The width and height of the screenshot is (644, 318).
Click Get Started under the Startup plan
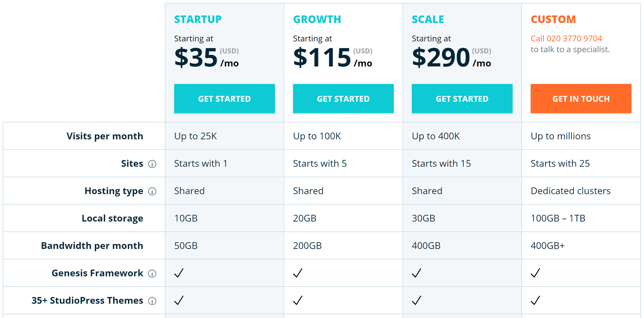pyautogui.click(x=224, y=98)
